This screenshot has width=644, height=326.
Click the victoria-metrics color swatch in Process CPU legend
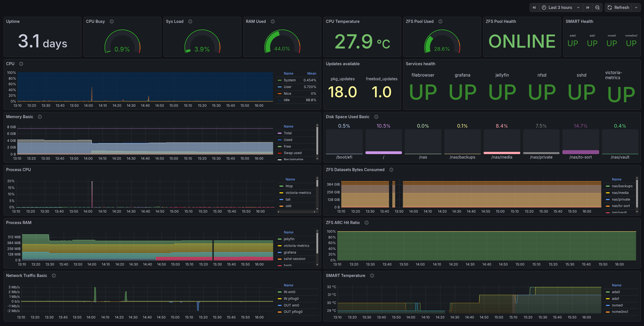coord(281,193)
